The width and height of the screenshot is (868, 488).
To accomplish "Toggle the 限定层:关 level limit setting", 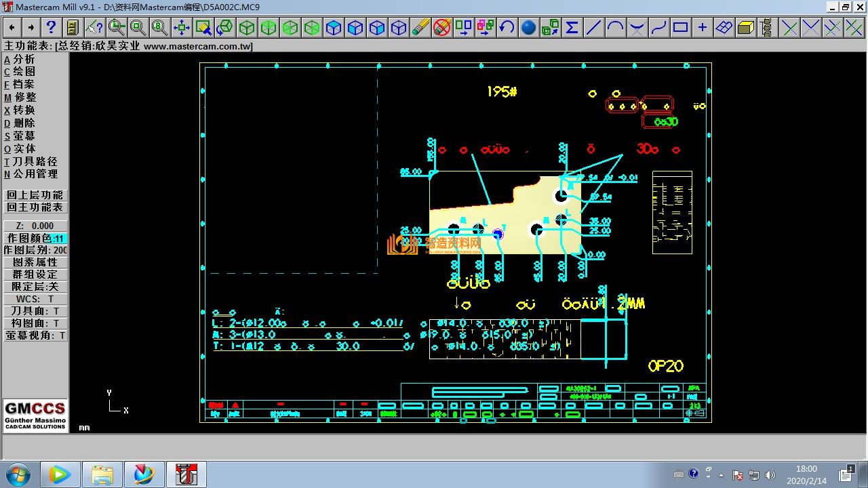I will (x=35, y=287).
